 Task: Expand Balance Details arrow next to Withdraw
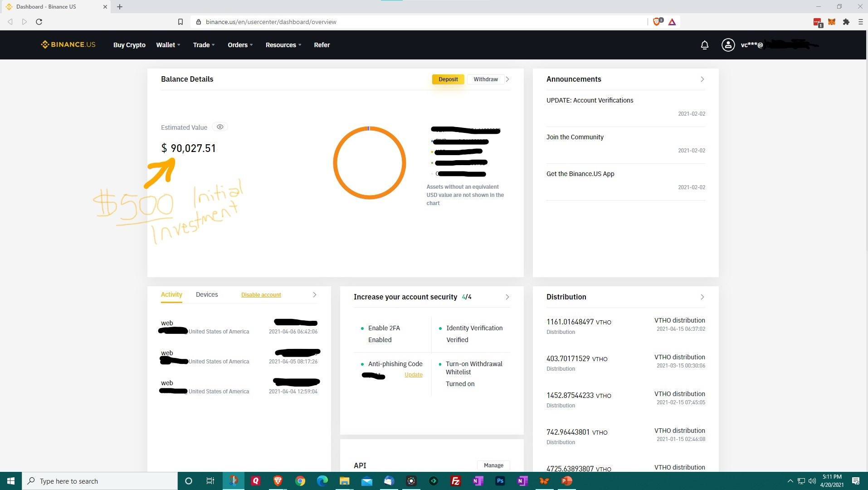(507, 79)
